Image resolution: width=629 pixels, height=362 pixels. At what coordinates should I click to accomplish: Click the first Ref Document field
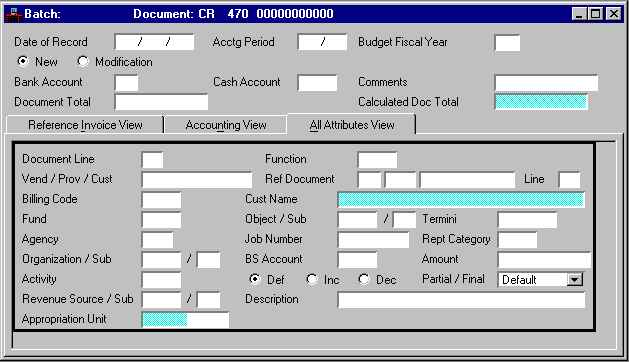(369, 180)
